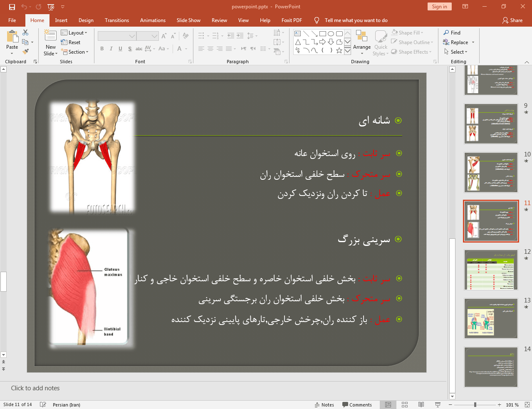Clear all formatting eraser icon
The image size is (532, 409).
[186, 36]
